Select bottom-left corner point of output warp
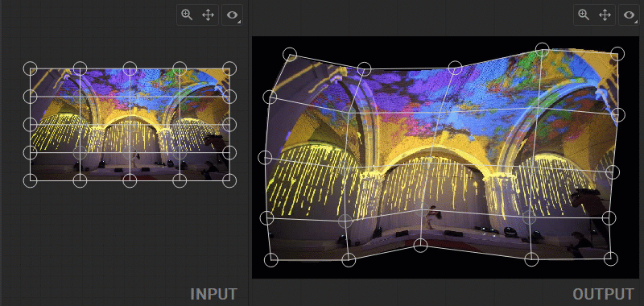This screenshot has width=644, height=306. (x=271, y=260)
